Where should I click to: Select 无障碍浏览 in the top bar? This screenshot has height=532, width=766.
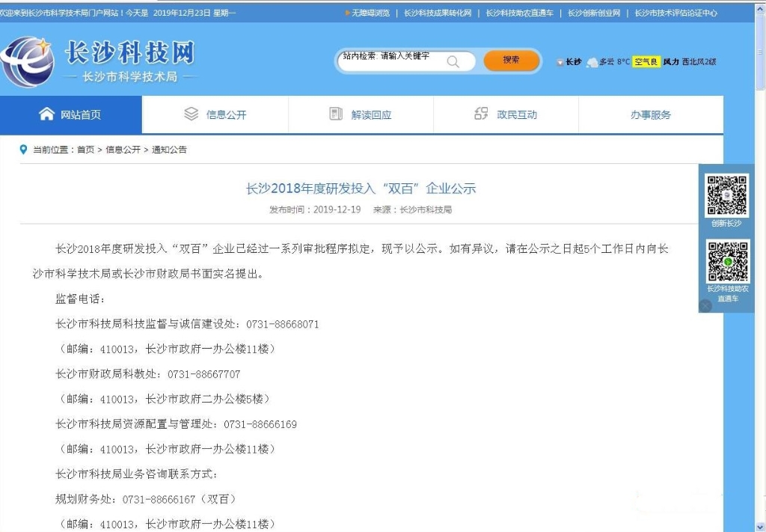372,12
